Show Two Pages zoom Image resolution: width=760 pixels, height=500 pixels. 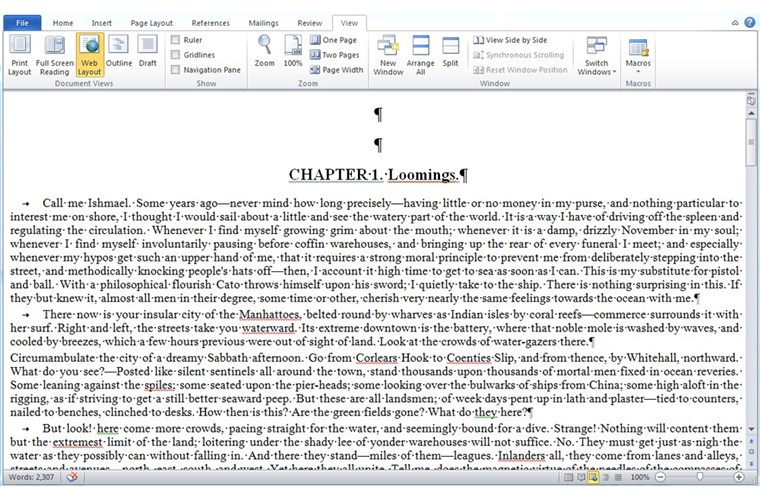click(335, 55)
